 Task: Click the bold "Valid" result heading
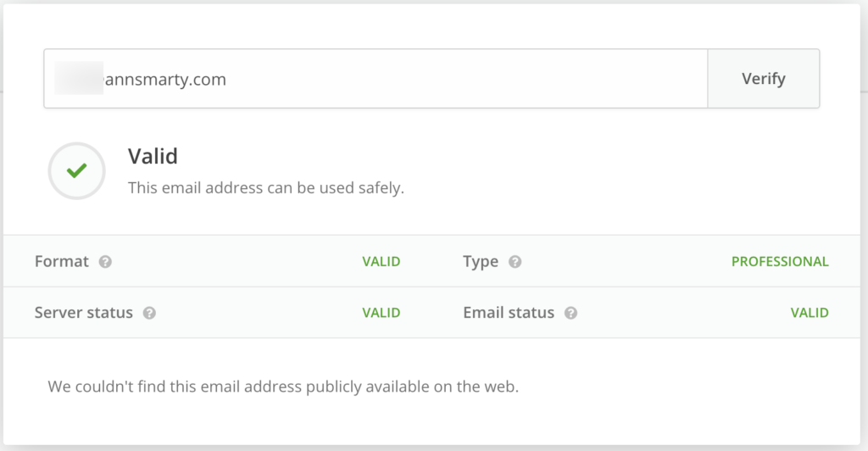pyautogui.click(x=153, y=156)
